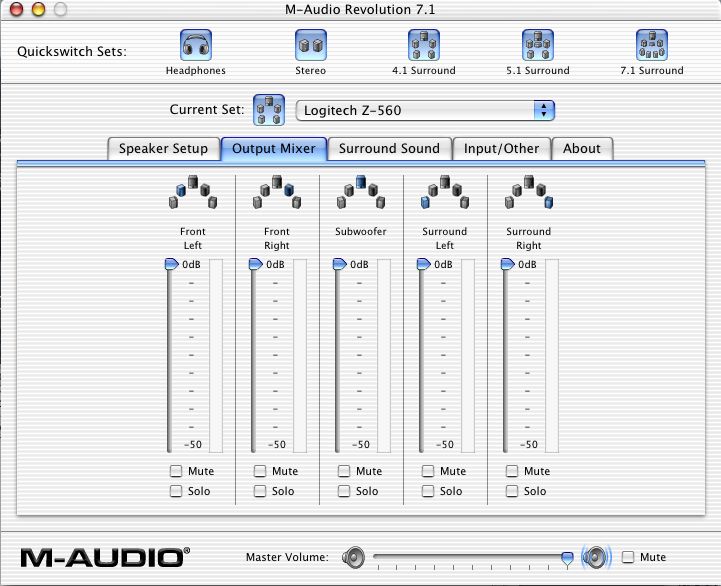Mute the Surround Right channel
The image size is (721, 586).
512,471
